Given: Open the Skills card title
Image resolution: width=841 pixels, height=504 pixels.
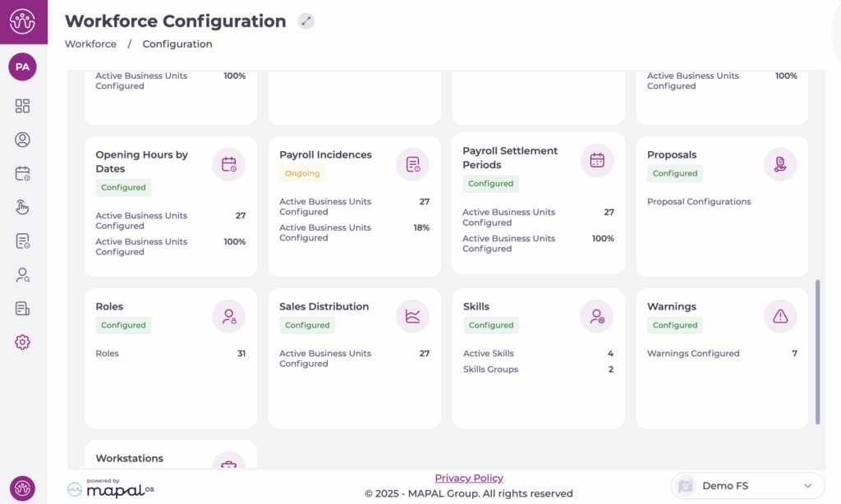Looking at the screenshot, I should click(x=476, y=306).
